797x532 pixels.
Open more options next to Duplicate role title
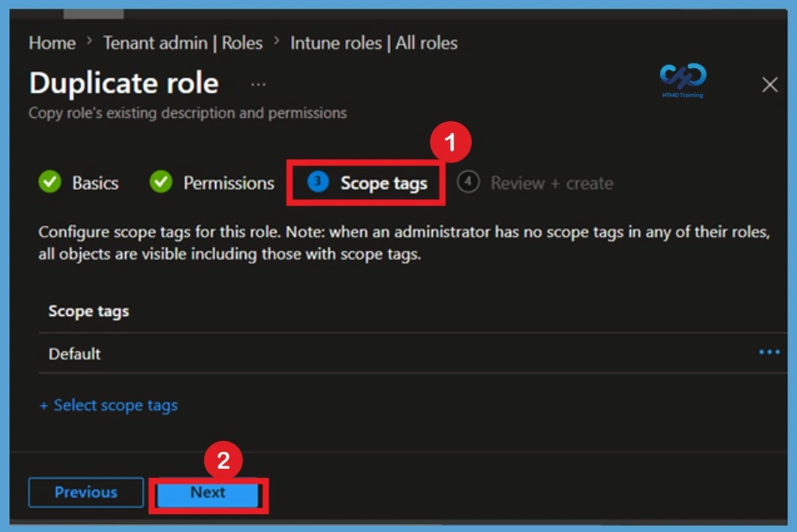(258, 85)
